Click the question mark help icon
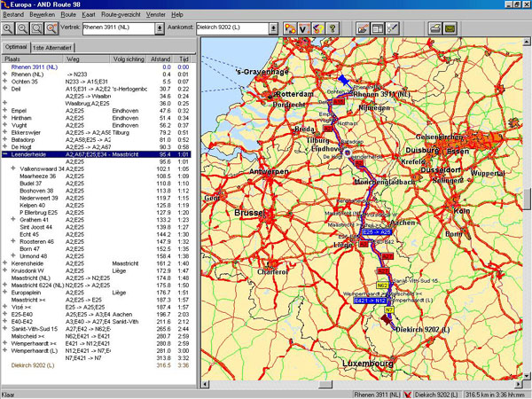The image size is (532, 399). click(333, 29)
